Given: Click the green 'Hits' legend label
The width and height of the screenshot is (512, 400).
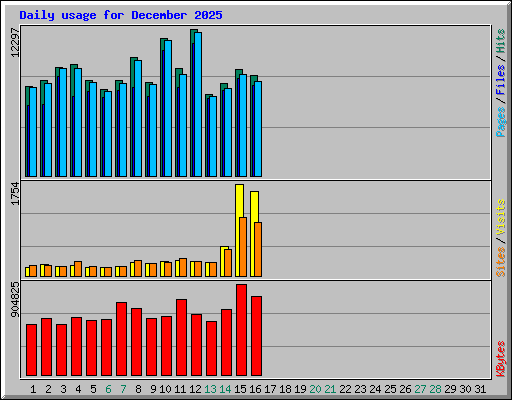Looking at the screenshot, I should point(501,41).
